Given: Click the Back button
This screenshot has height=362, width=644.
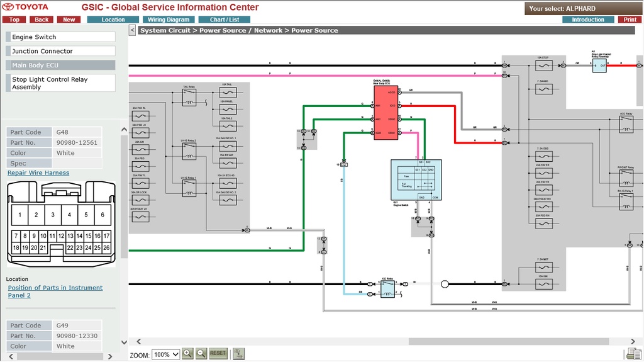Looking at the screenshot, I should coord(42,20).
